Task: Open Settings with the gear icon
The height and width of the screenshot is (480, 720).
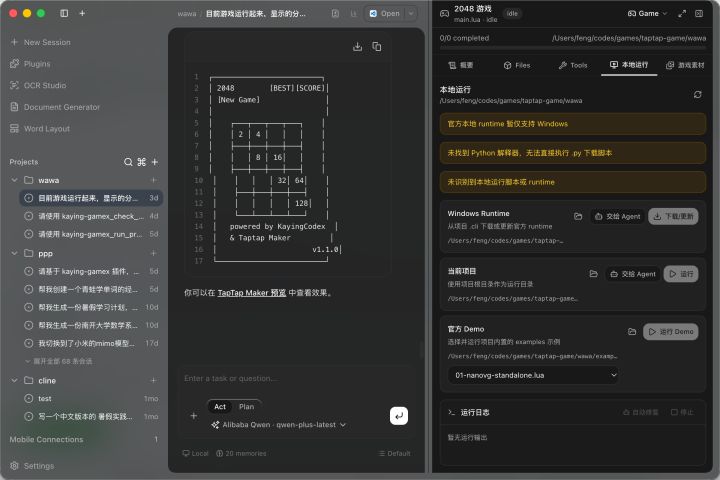Action: (14, 466)
